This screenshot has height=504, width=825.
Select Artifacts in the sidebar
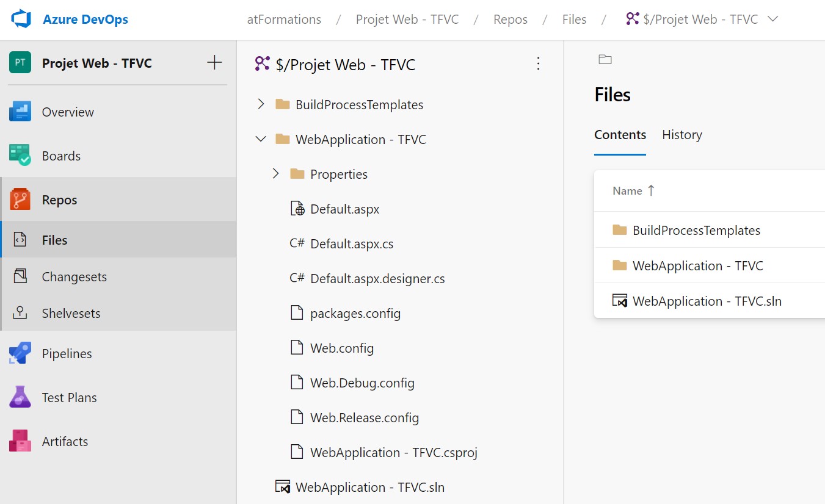(65, 442)
